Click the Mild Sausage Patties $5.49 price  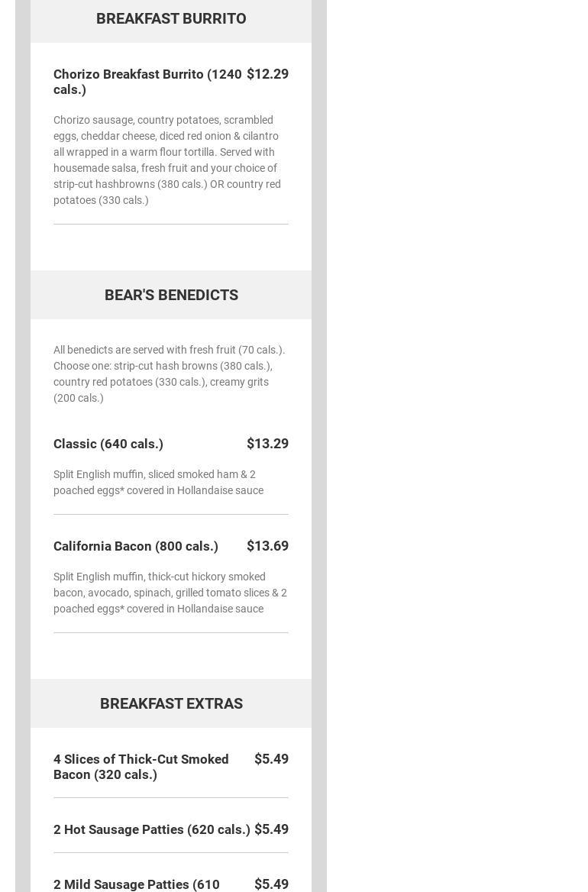tap(271, 884)
